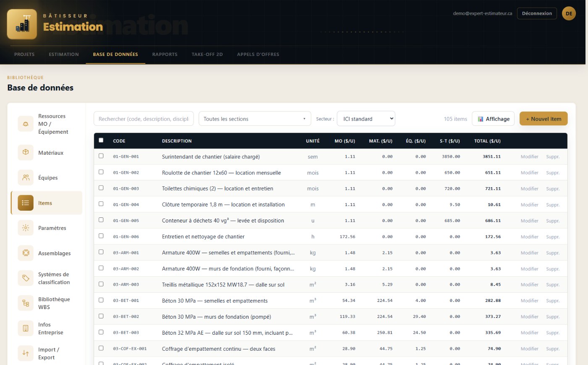This screenshot has height=365, width=588.
Task: Open the Secteur ICI standard dropdown
Action: [366, 119]
